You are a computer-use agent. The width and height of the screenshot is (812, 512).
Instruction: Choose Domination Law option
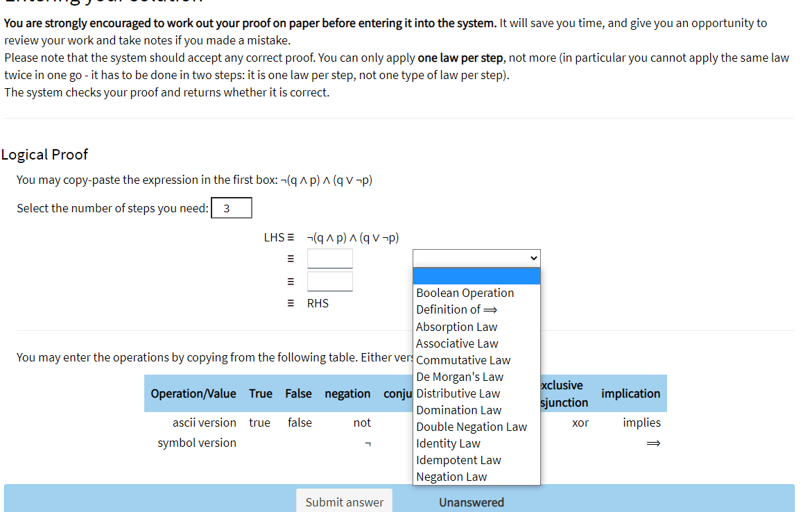coord(476,409)
